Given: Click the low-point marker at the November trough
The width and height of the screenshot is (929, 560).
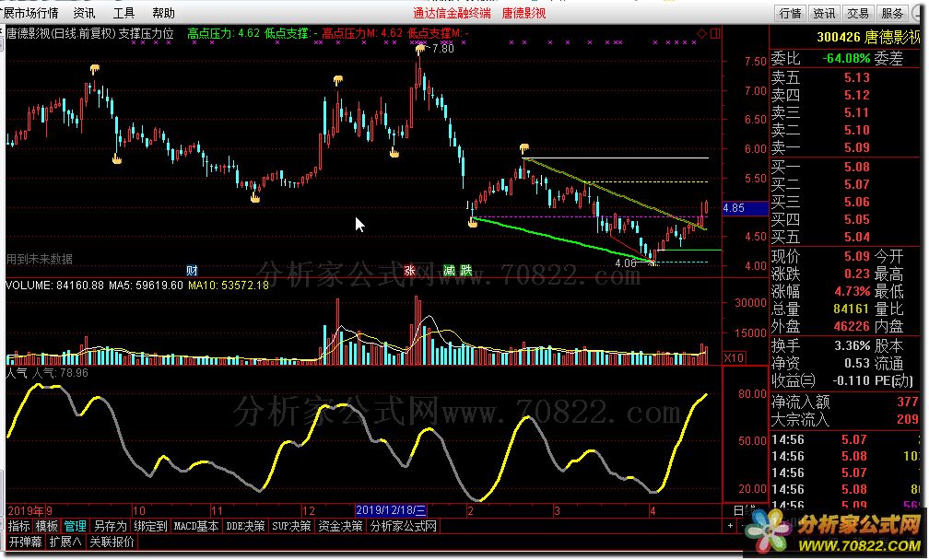Looking at the screenshot, I should pyautogui.click(x=255, y=198).
